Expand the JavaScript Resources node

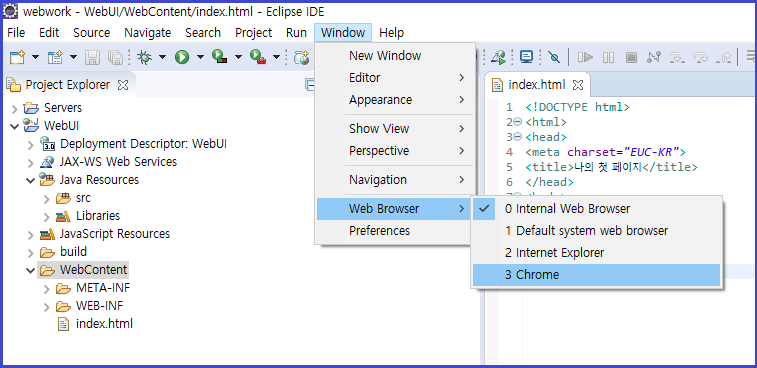[31, 235]
